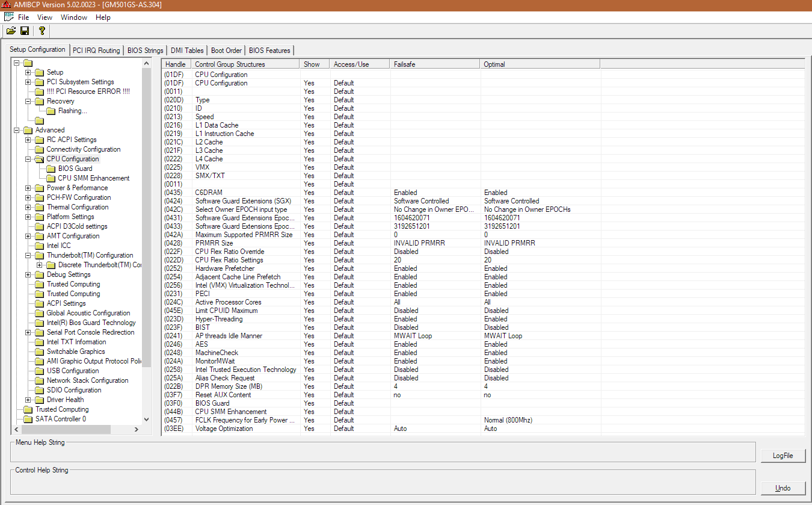
Task: Expand the PCI Subsystem Settings node
Action: [28, 82]
